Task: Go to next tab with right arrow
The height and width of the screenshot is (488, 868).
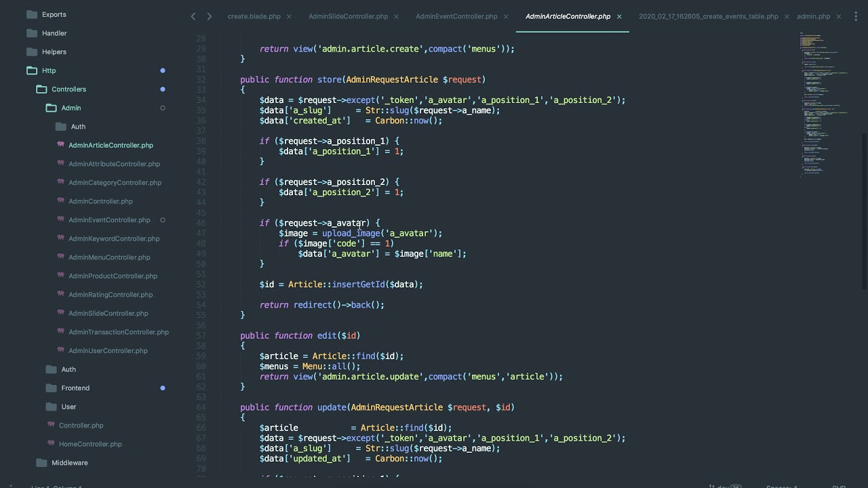Action: pyautogui.click(x=209, y=16)
